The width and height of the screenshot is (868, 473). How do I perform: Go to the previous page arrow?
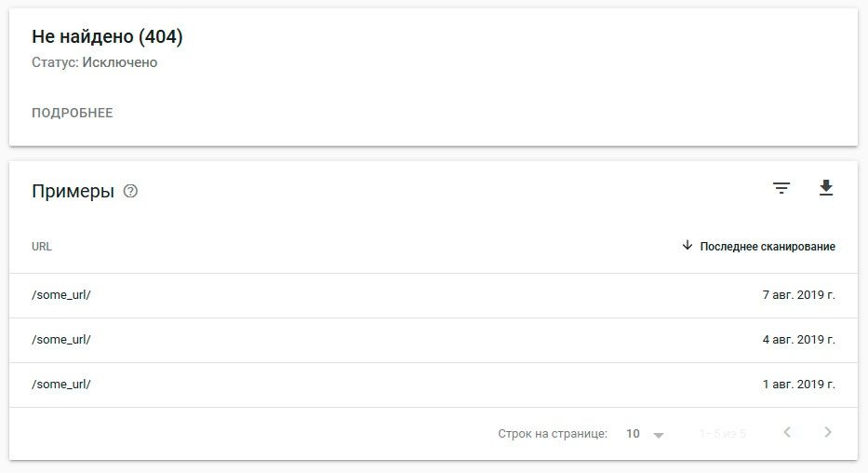pyautogui.click(x=787, y=432)
